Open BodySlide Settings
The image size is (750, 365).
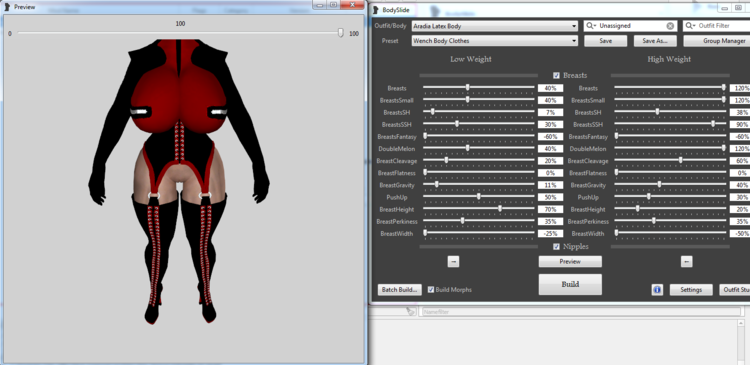(691, 290)
